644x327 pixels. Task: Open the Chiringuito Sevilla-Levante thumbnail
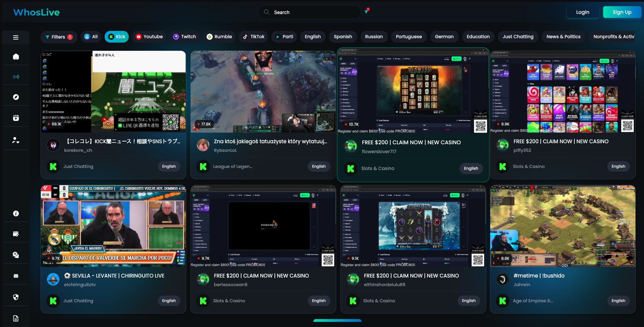pyautogui.click(x=113, y=226)
